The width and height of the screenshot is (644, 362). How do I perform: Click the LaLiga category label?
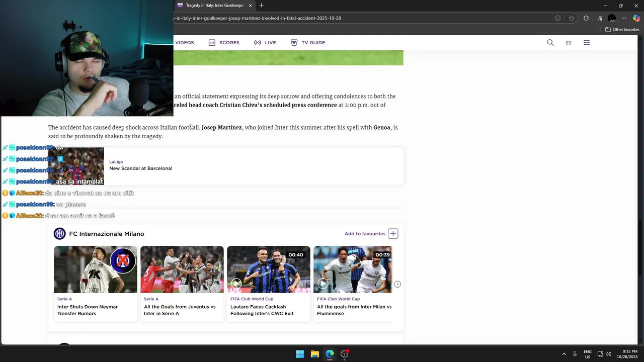pos(116,162)
